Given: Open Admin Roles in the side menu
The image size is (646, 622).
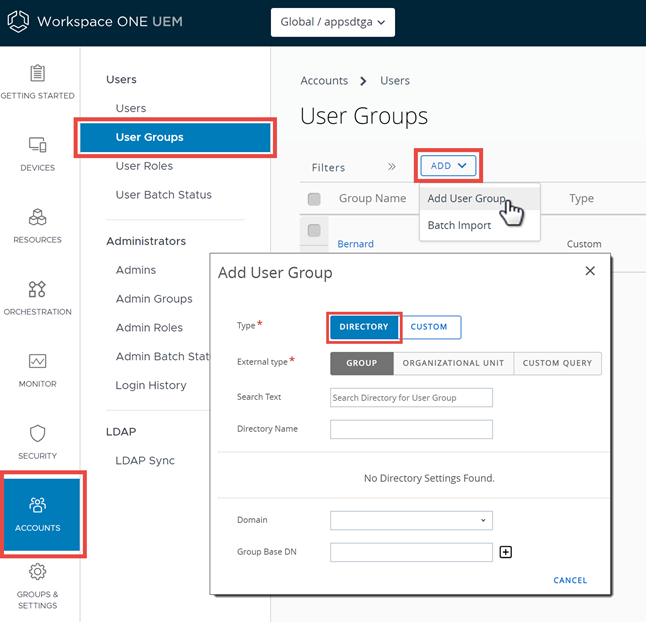Looking at the screenshot, I should (149, 328).
